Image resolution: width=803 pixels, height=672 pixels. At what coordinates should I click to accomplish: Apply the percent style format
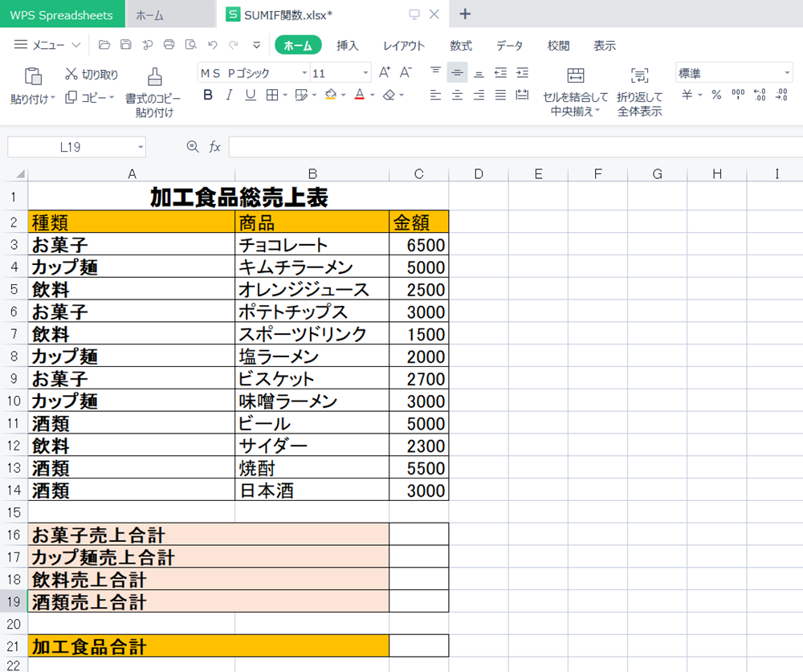pyautogui.click(x=716, y=95)
